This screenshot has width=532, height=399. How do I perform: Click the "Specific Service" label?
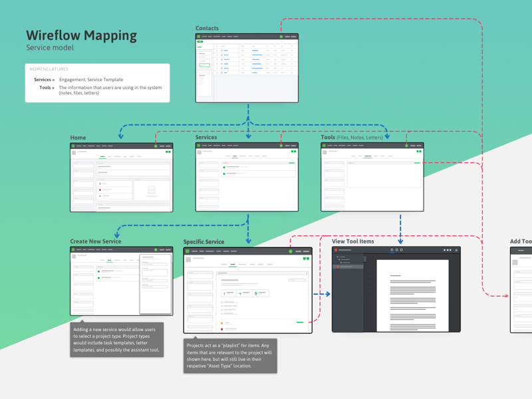click(203, 241)
